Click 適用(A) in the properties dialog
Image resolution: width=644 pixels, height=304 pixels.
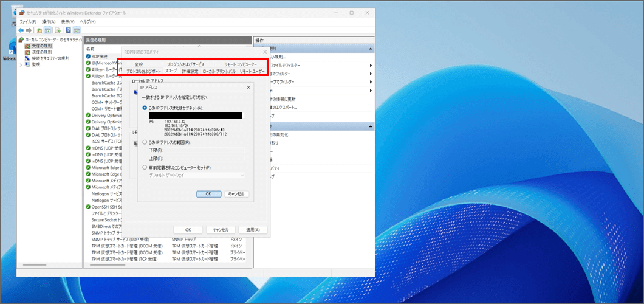253,230
